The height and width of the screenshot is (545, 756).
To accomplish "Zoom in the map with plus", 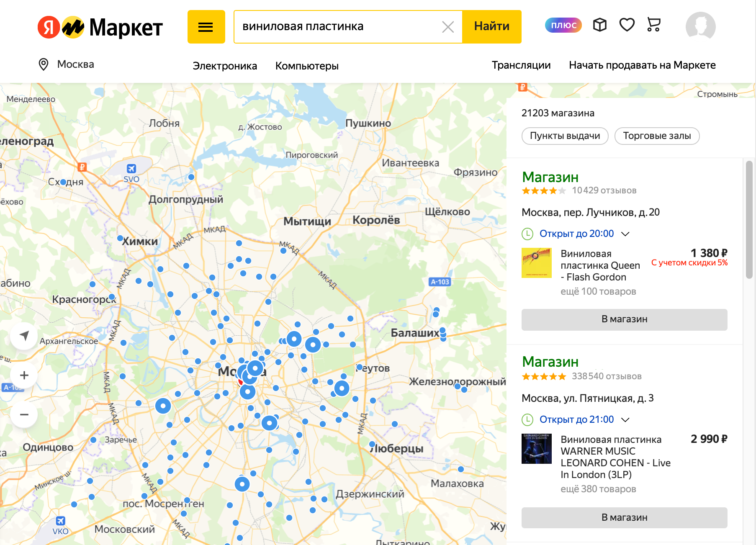I will [24, 375].
